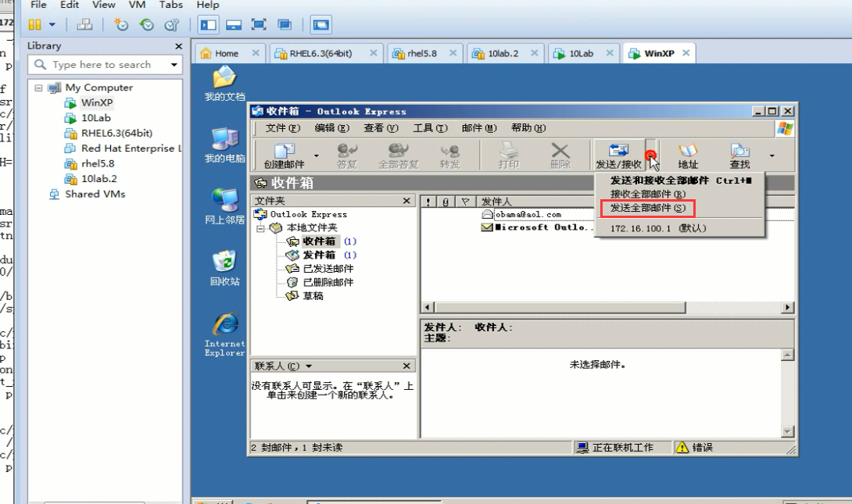Open the 文件(F) menu in Outlook Express
Image resolution: width=852 pixels, height=504 pixels.
coord(282,128)
